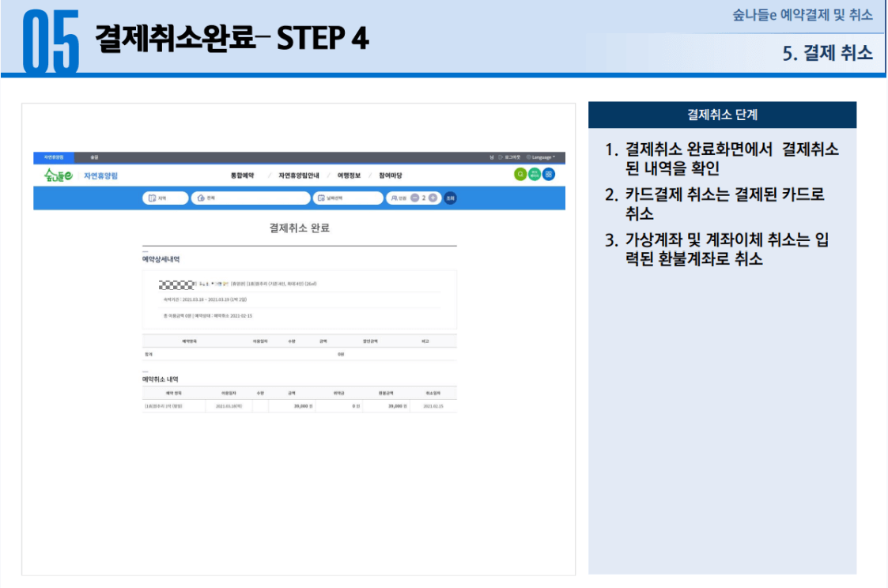Image resolution: width=888 pixels, height=588 pixels.
Task: Click the green search circle icon
Action: pyautogui.click(x=520, y=175)
